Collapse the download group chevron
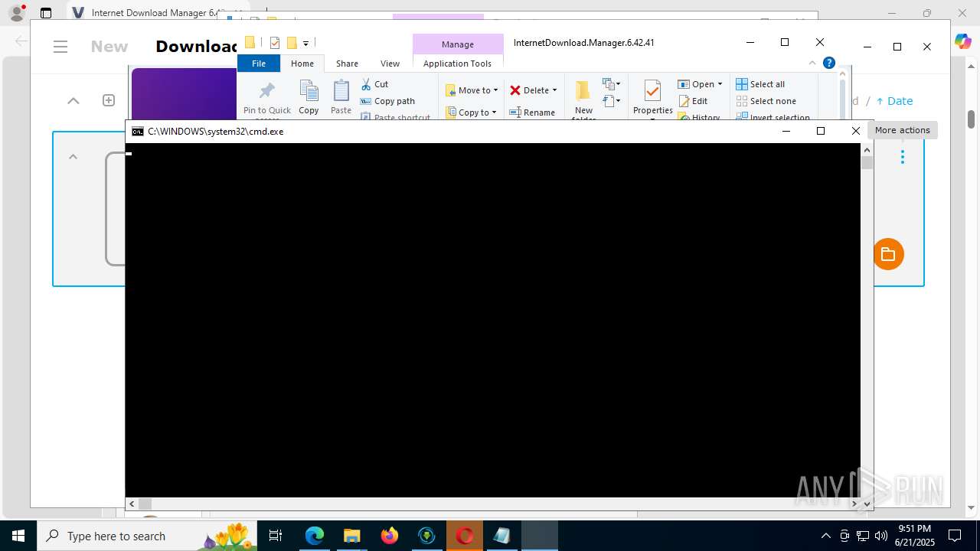 click(73, 100)
